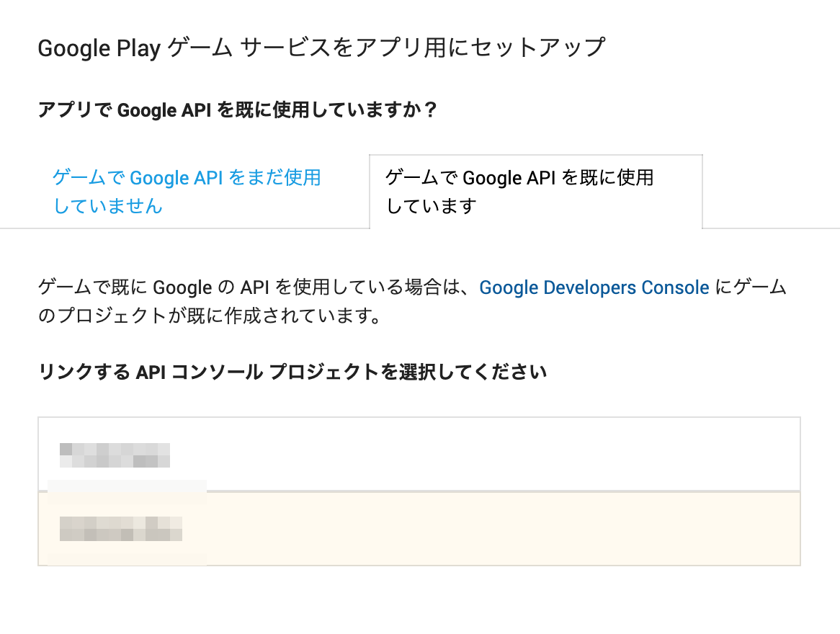
Task: Switch to the 'まだ使用していません' tab
Action: (x=186, y=192)
